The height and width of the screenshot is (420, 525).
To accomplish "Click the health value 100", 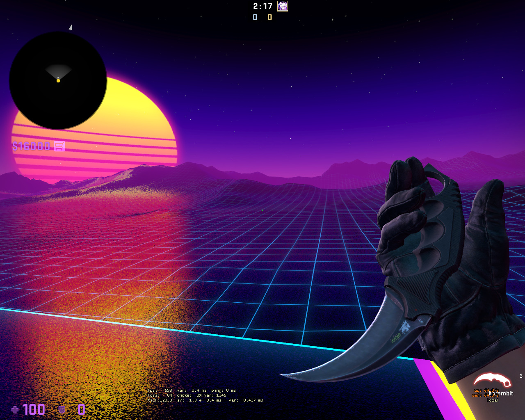I will 34,409.
